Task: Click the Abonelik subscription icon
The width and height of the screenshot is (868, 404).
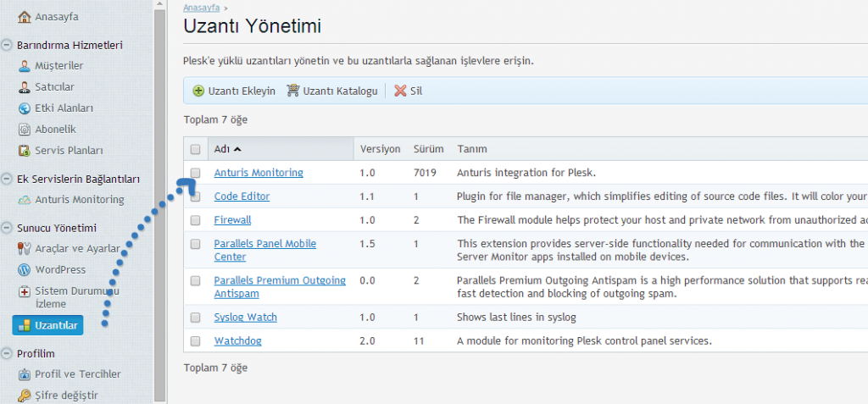Action: coord(25,130)
